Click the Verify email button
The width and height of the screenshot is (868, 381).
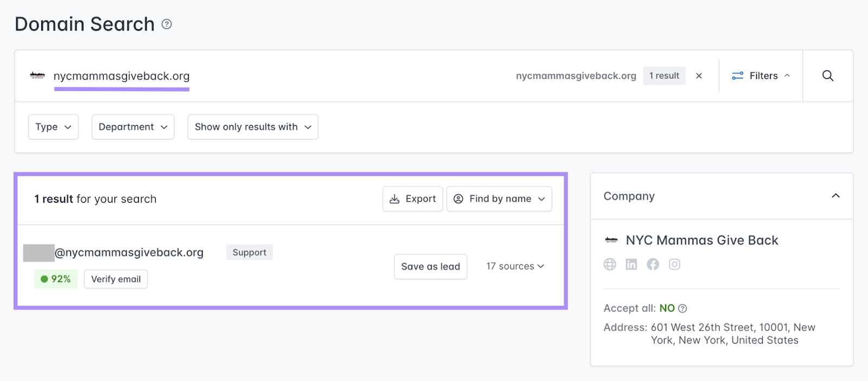click(x=116, y=279)
